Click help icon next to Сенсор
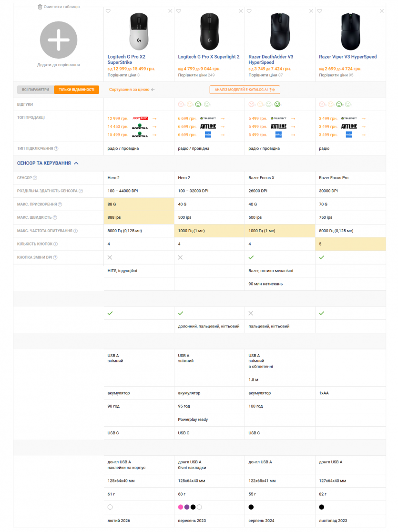 [x=35, y=178]
